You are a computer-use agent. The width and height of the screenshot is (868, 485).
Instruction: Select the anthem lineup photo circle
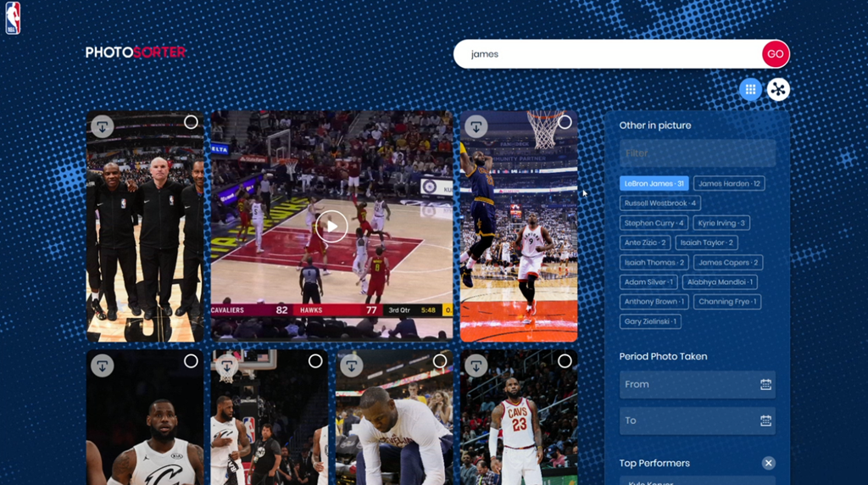pyautogui.click(x=315, y=361)
